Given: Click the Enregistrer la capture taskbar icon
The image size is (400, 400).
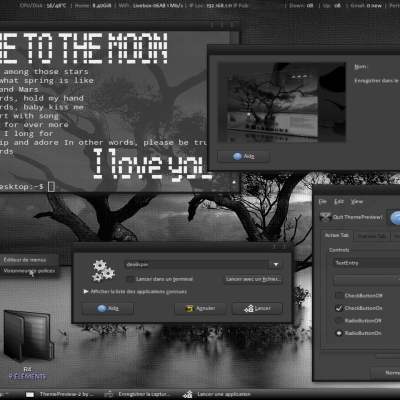Looking at the screenshot, I should pos(109,394).
